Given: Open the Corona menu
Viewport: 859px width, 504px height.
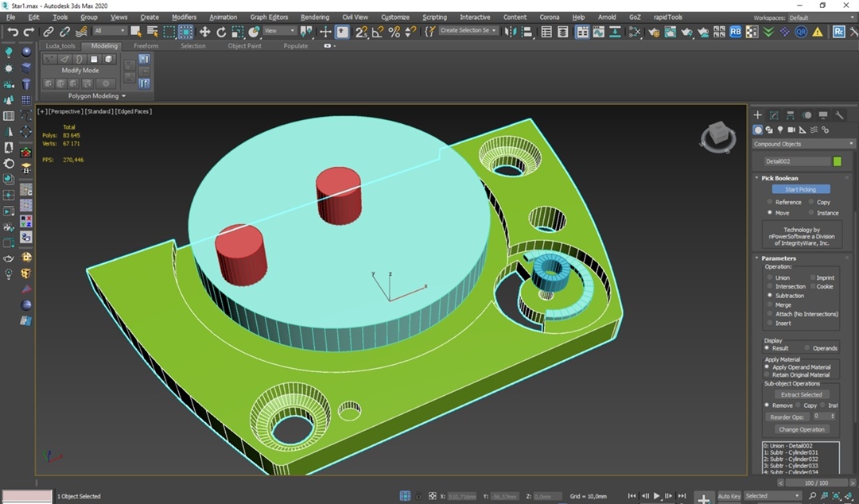Looking at the screenshot, I should 550,17.
